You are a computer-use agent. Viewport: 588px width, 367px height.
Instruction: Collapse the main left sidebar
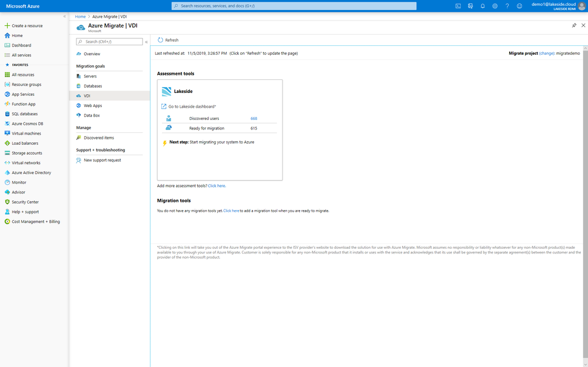tap(65, 16)
